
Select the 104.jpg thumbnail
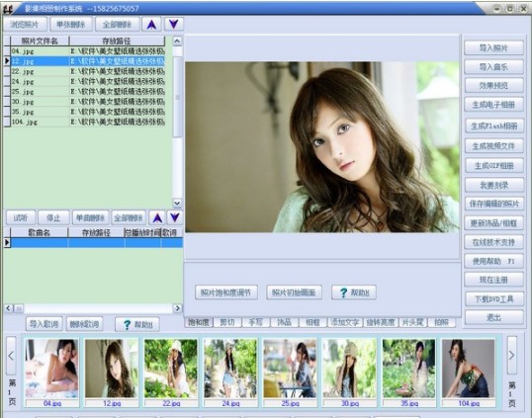(468, 373)
